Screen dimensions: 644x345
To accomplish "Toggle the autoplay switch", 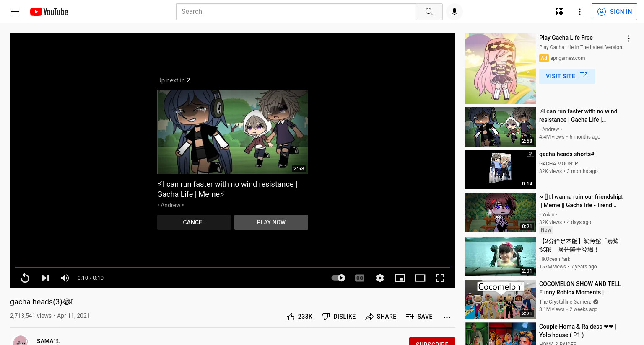I will (338, 278).
